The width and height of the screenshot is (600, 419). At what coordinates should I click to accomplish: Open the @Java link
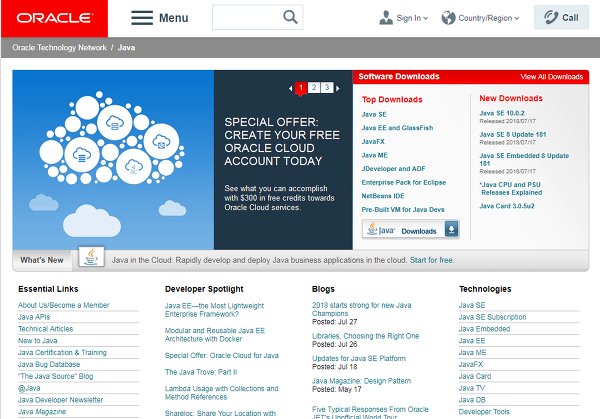tap(29, 388)
